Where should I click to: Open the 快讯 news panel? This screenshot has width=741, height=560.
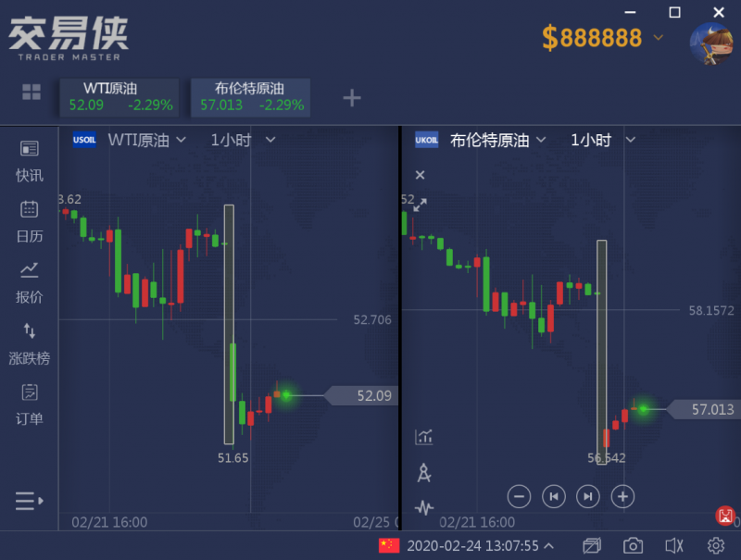click(x=30, y=161)
